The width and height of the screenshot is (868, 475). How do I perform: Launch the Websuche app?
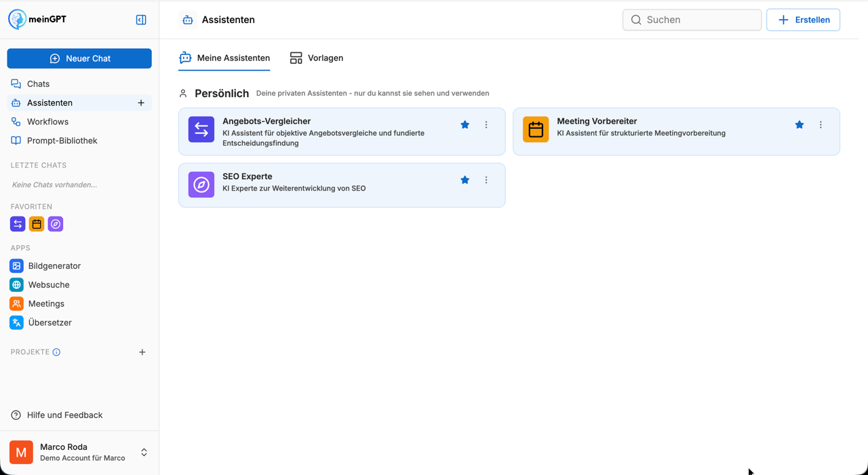tap(79, 285)
